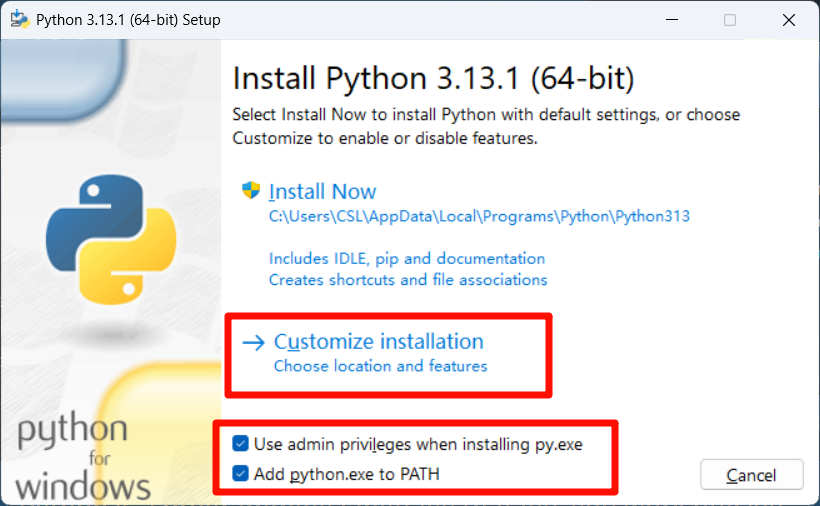Start installation with Install Now
Viewport: 820px width, 506px height.
coord(322,191)
